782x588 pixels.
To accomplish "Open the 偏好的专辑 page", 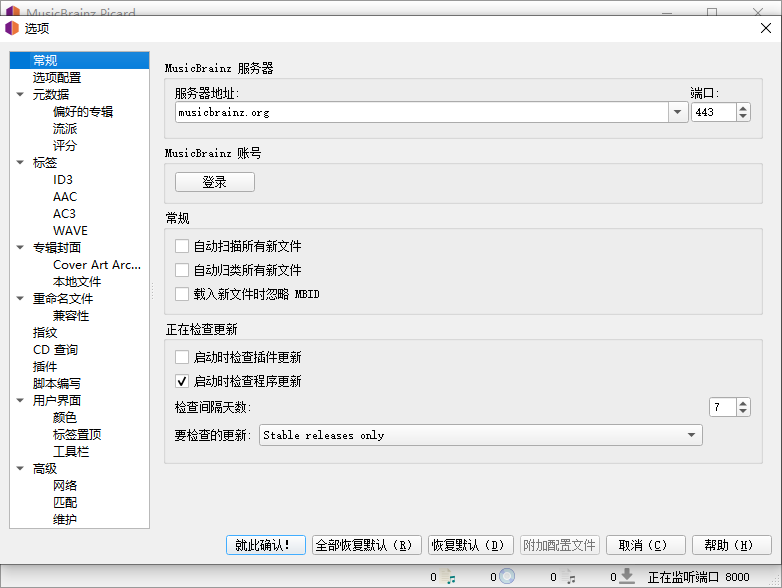I will point(83,111).
